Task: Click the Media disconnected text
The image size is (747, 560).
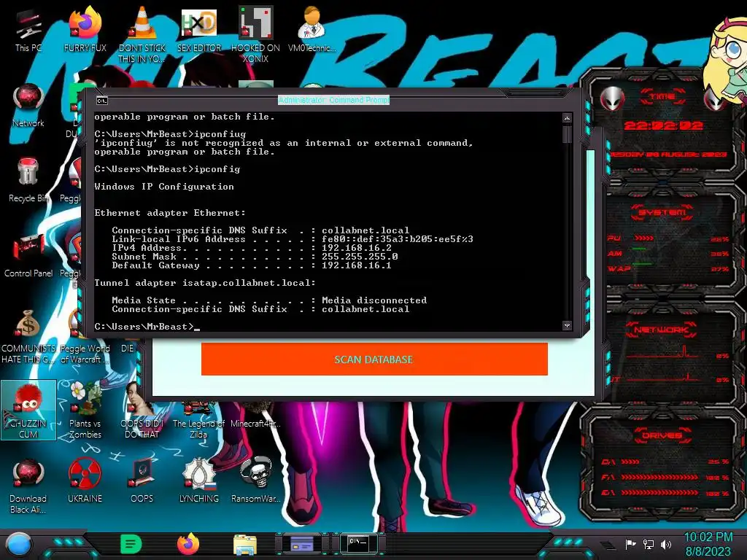Action: pyautogui.click(x=374, y=300)
